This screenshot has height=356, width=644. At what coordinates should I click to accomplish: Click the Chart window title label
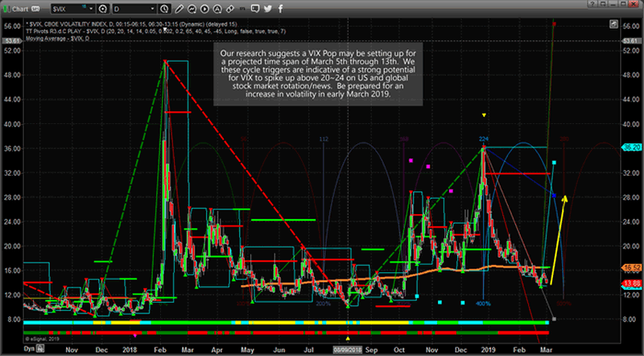(29, 6)
